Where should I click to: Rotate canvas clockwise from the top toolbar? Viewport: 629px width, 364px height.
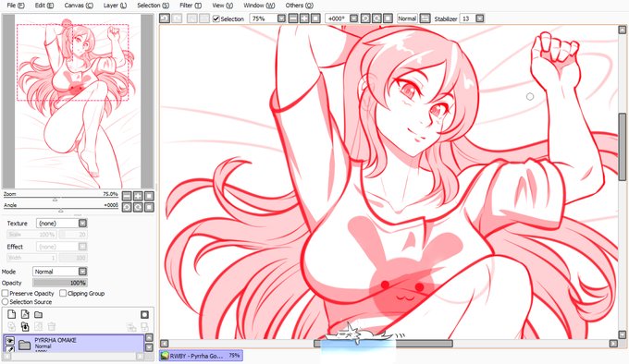[376, 18]
